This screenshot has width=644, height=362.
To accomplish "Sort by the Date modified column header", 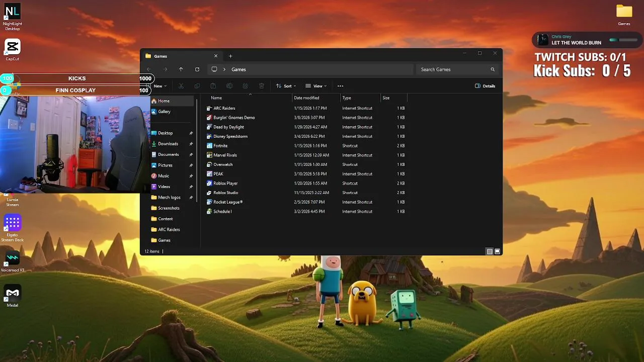I will click(316, 98).
